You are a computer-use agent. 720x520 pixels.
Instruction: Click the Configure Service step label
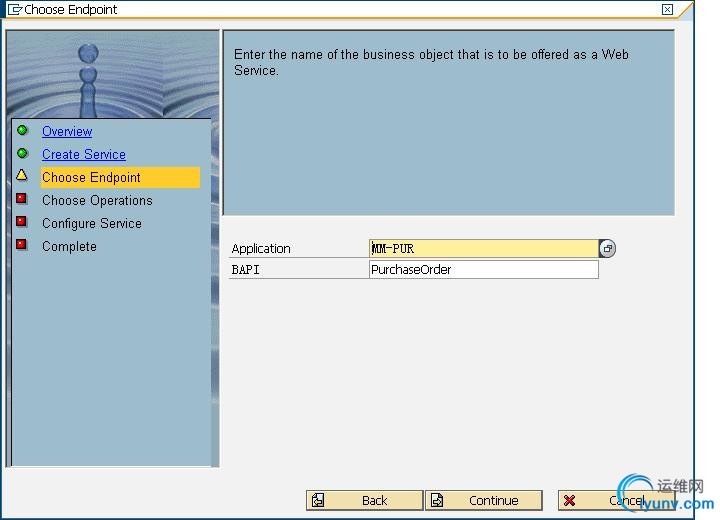point(92,223)
